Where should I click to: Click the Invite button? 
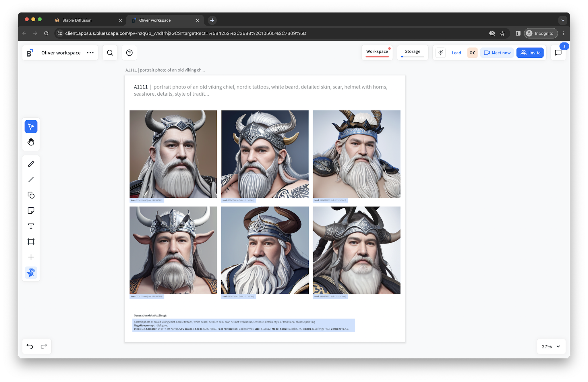[x=530, y=53]
